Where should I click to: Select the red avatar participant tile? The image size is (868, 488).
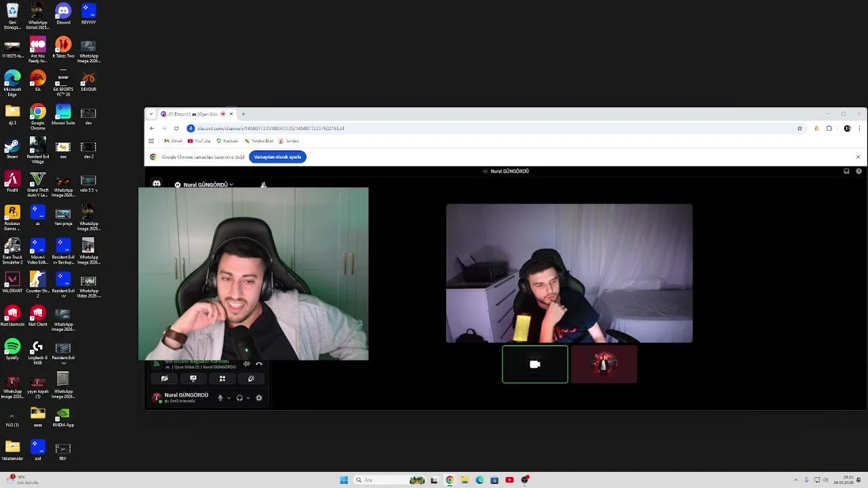(x=604, y=365)
